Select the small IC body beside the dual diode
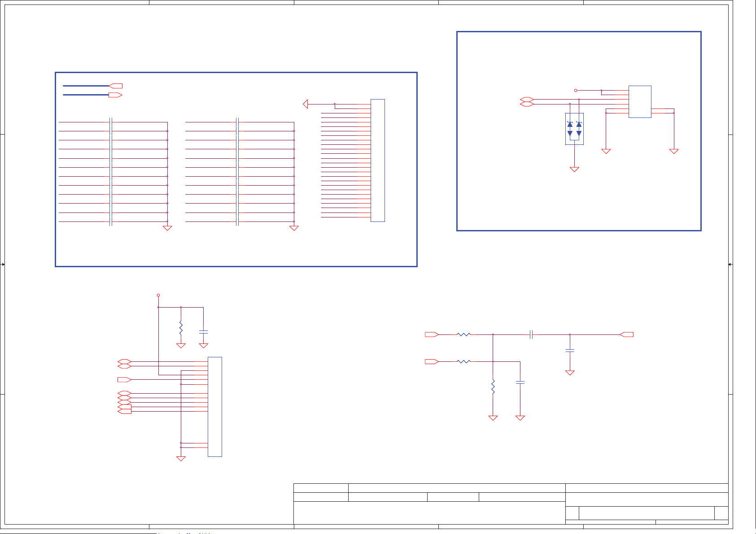The height and width of the screenshot is (534, 756). 640,102
